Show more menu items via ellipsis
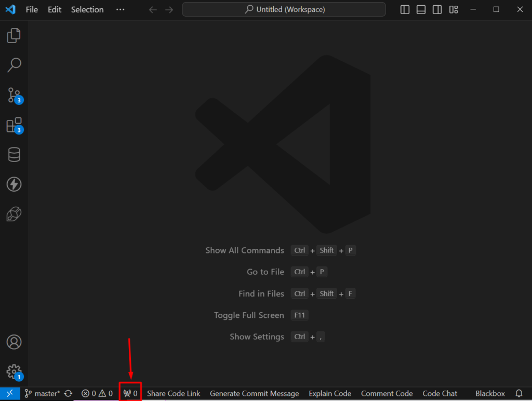The height and width of the screenshot is (401, 532). click(x=120, y=9)
